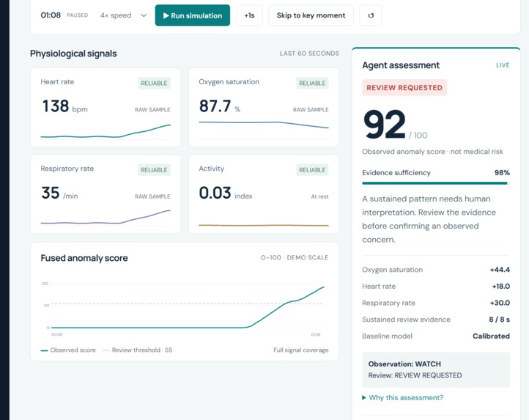
Task: Click the Run simulation button
Action: [192, 15]
